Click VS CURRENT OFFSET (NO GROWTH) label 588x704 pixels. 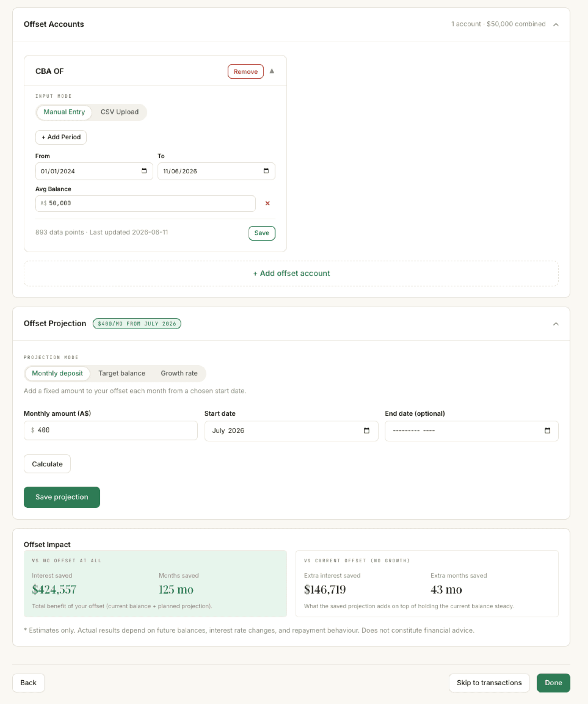pyautogui.click(x=357, y=561)
